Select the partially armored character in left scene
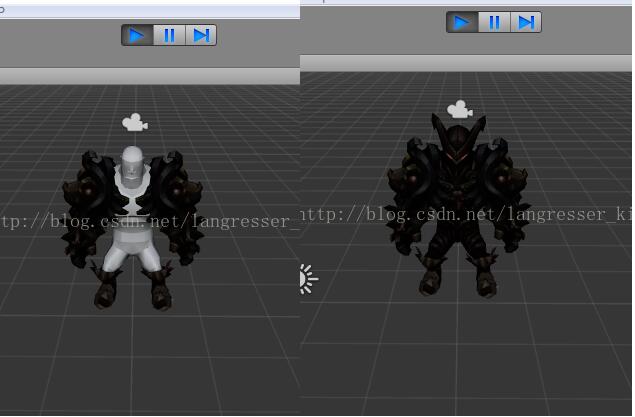This screenshot has width=635, height=417. point(132,229)
